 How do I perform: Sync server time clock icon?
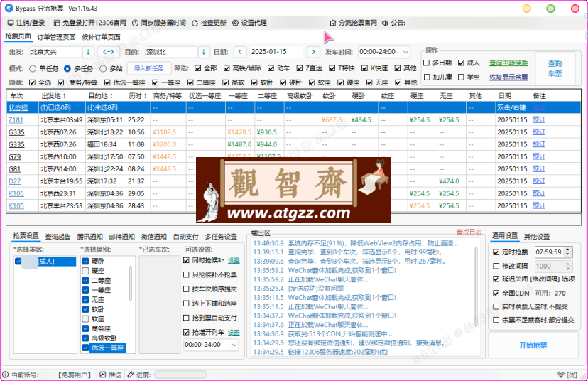(x=135, y=23)
